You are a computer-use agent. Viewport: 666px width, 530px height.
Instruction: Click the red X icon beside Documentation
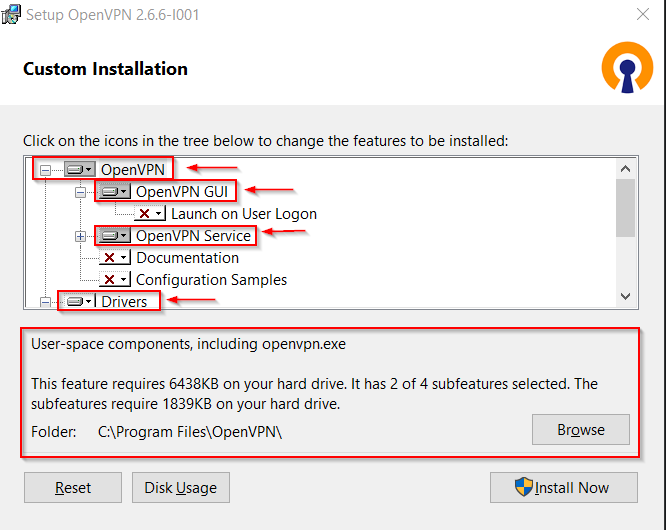pos(115,257)
